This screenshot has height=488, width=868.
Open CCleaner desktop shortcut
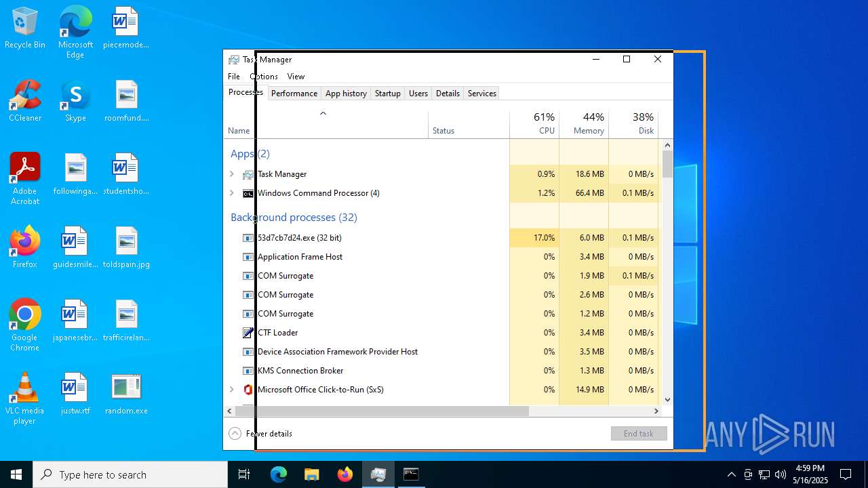click(25, 102)
